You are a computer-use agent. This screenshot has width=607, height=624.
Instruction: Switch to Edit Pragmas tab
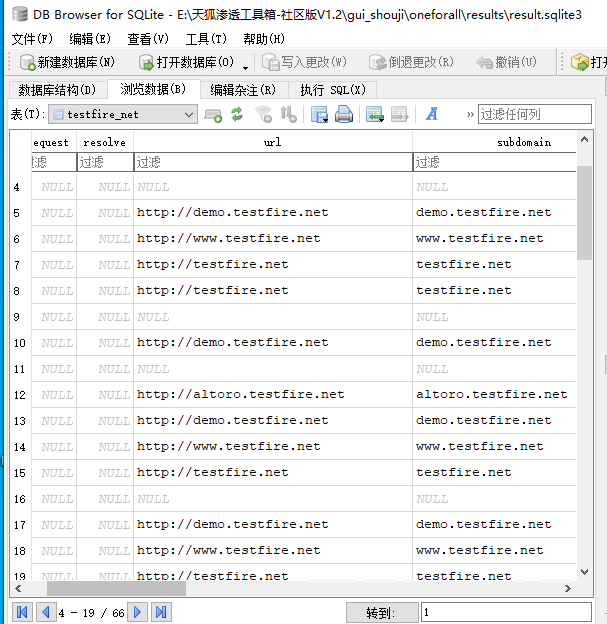[x=243, y=90]
